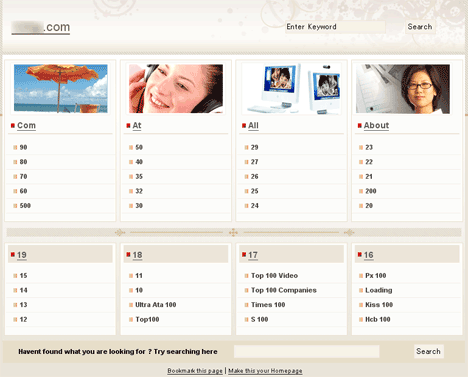468x377 pixels.
Task: Open the 17 section heading
Action: click(x=253, y=255)
